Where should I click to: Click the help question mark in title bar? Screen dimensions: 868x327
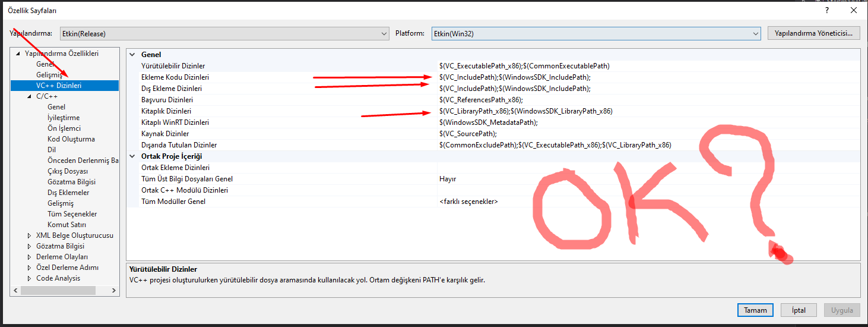pyautogui.click(x=827, y=11)
